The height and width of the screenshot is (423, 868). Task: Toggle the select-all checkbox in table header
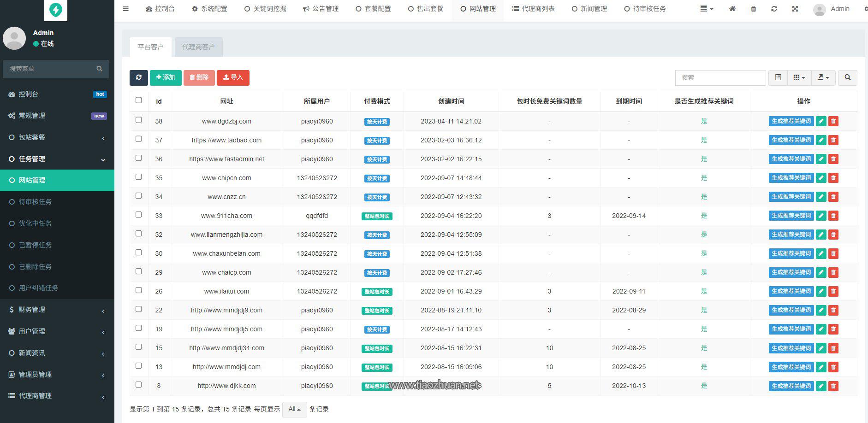(139, 100)
